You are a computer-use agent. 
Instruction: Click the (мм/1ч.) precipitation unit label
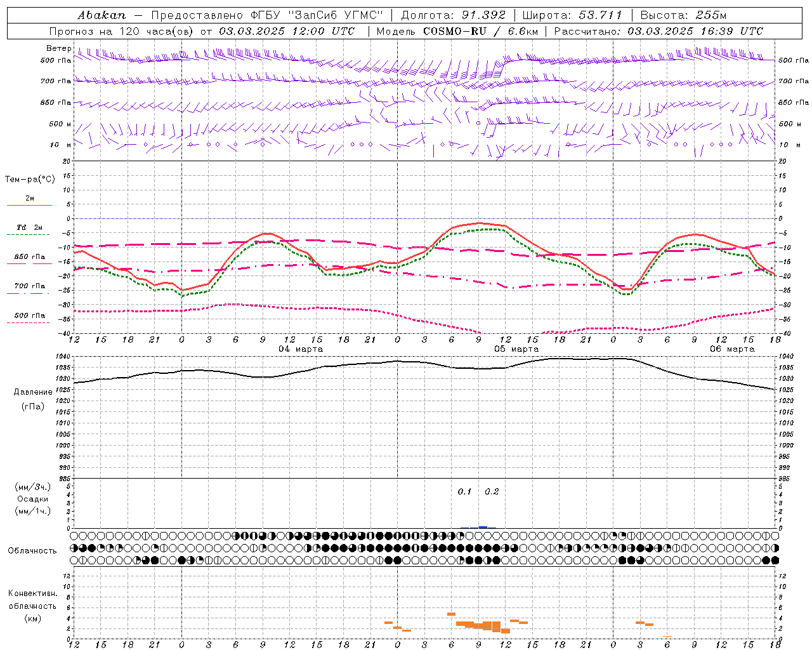(x=33, y=511)
